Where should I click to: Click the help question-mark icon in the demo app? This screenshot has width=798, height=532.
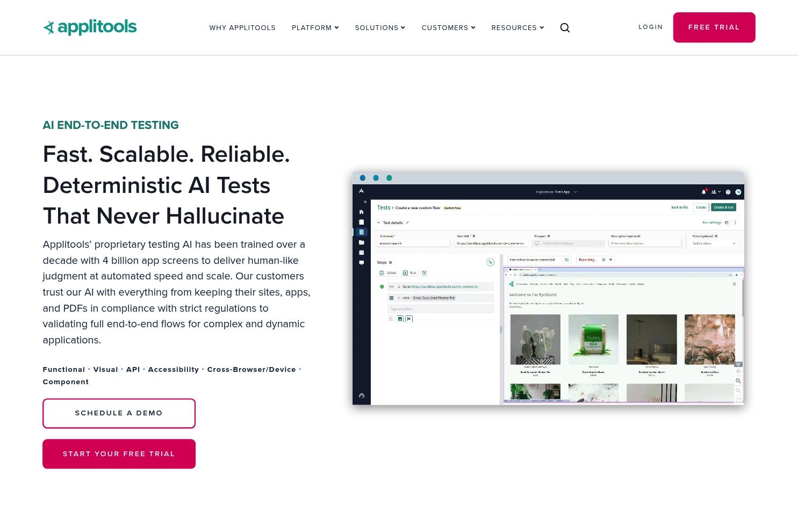tap(728, 192)
